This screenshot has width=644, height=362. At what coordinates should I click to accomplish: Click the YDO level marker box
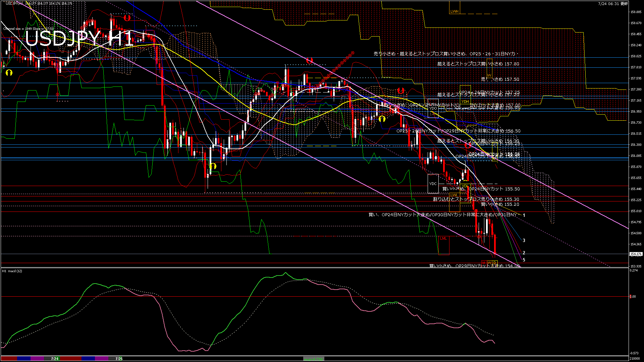(x=433, y=108)
